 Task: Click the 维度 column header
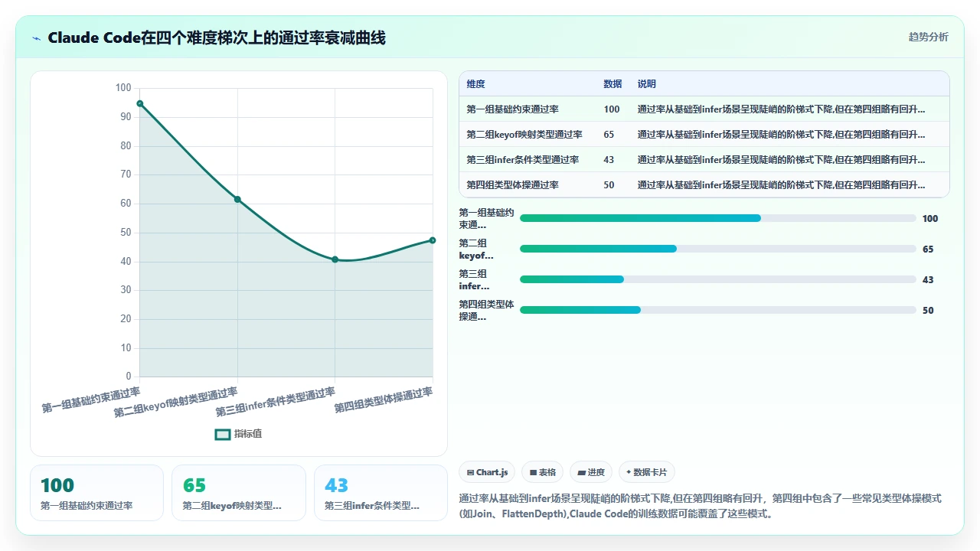pos(475,84)
